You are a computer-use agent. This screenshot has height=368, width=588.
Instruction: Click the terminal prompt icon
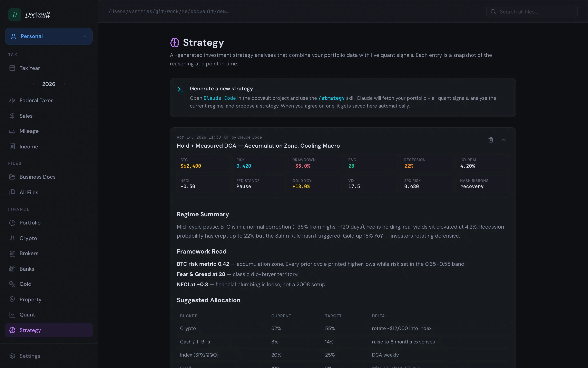tap(180, 89)
